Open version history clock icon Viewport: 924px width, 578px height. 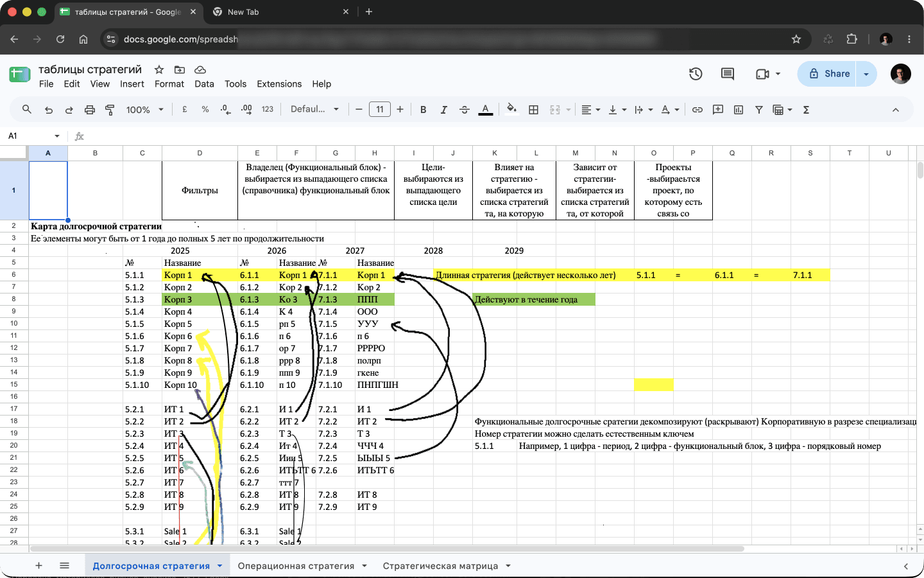point(696,74)
